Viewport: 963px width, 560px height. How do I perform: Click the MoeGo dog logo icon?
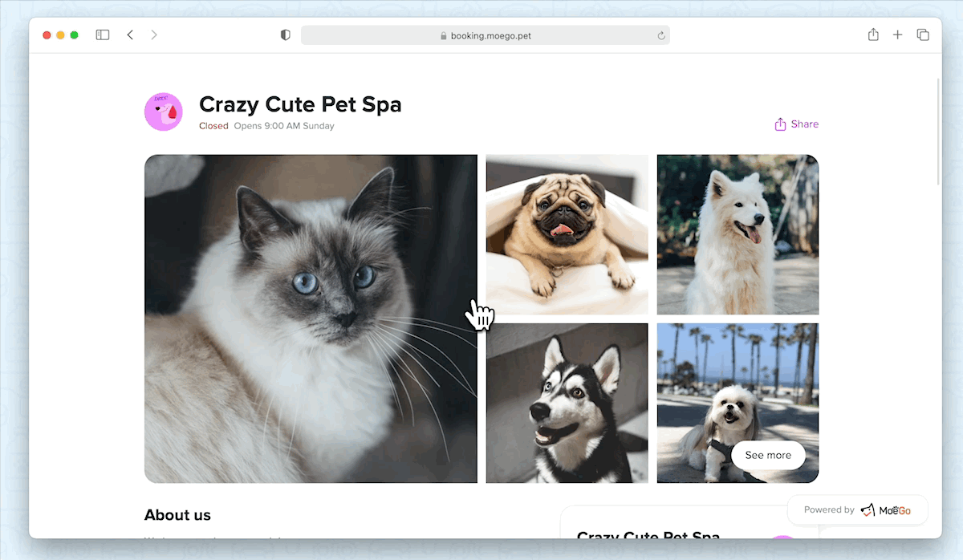pyautogui.click(x=868, y=510)
